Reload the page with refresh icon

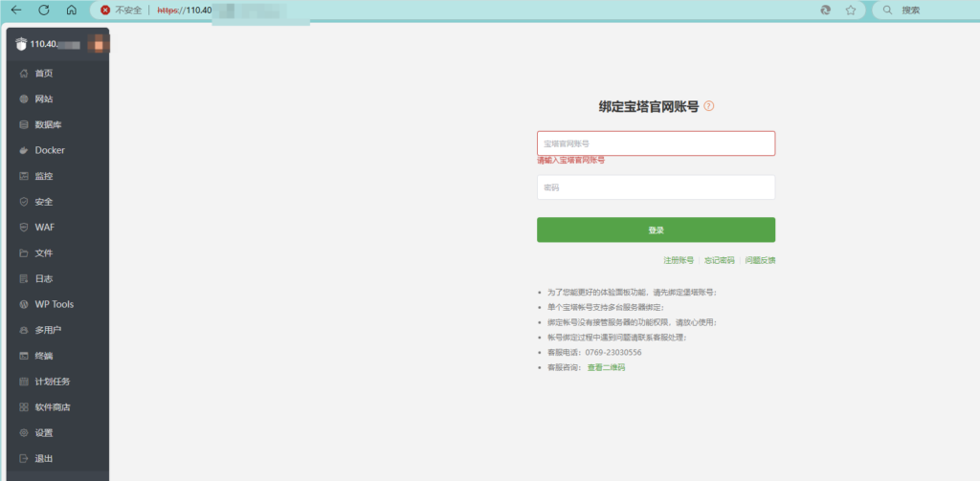pos(44,10)
